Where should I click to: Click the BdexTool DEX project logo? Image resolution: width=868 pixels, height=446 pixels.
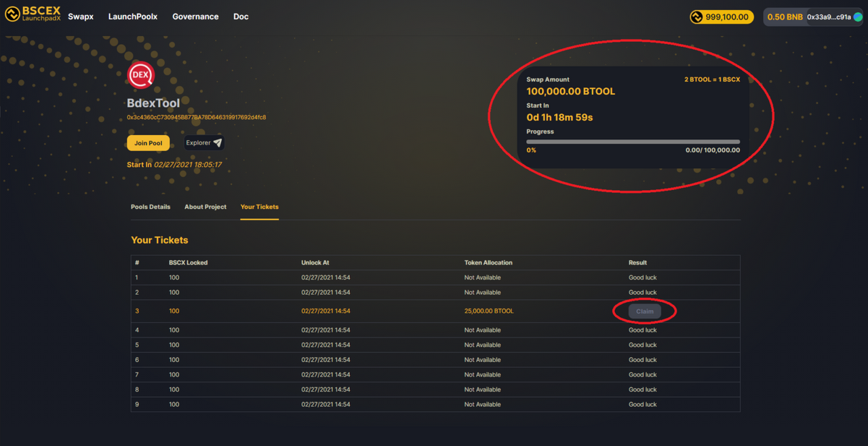[140, 75]
